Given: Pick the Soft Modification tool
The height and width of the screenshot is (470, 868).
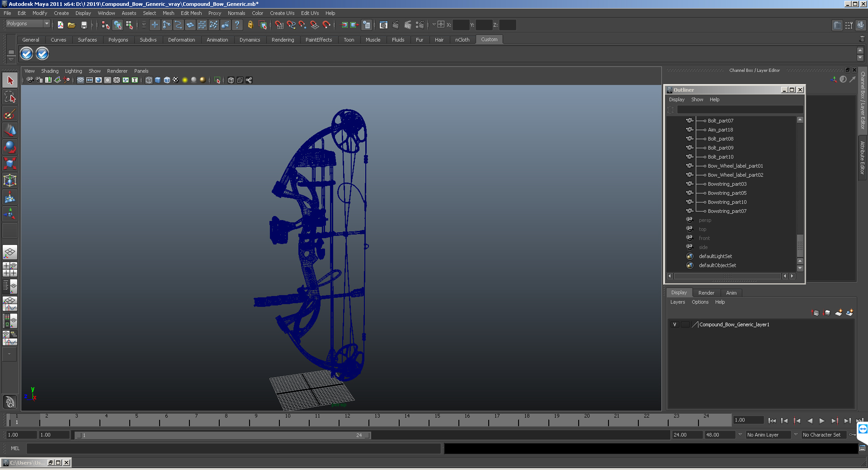Looking at the screenshot, I should pyautogui.click(x=10, y=197).
